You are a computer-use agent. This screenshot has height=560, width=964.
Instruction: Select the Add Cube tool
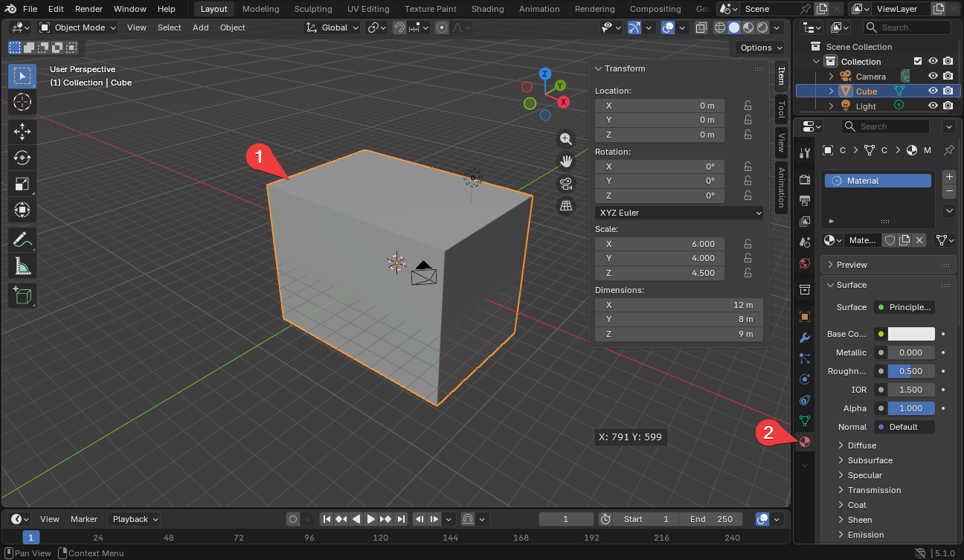point(22,295)
